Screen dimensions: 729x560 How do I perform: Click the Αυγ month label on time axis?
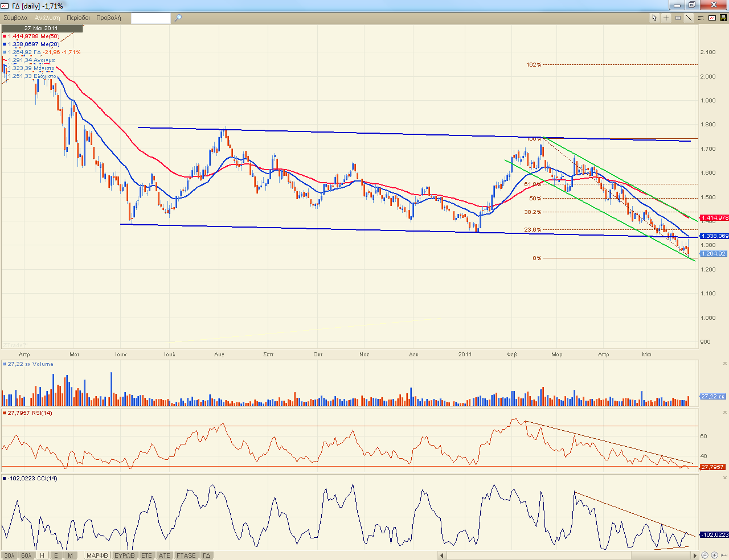pos(219,355)
